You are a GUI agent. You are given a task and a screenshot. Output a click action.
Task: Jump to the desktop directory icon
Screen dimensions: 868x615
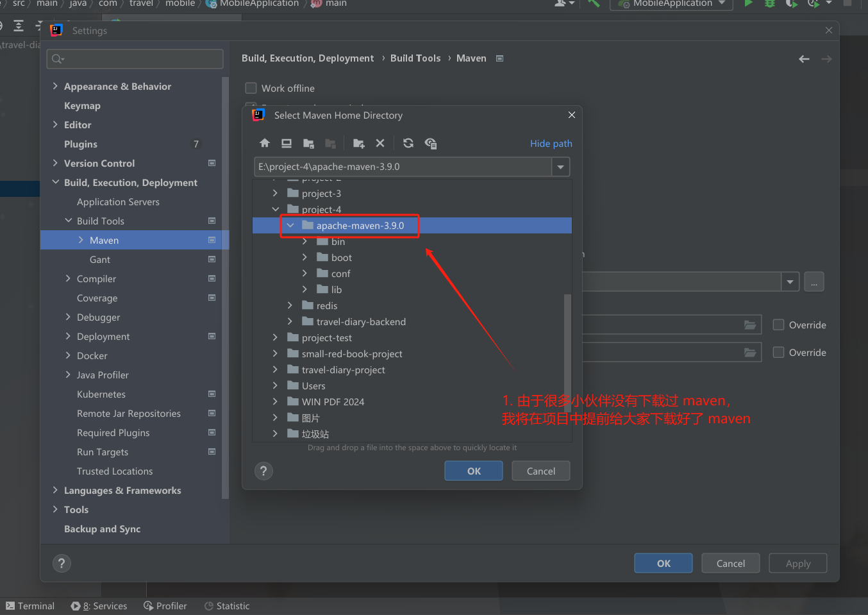pyautogui.click(x=287, y=143)
